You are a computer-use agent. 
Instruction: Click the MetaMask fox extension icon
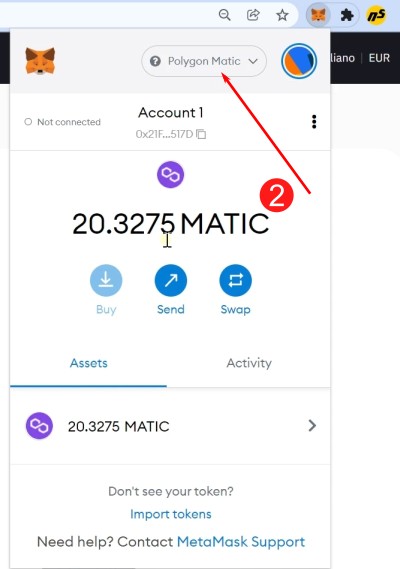click(x=318, y=15)
